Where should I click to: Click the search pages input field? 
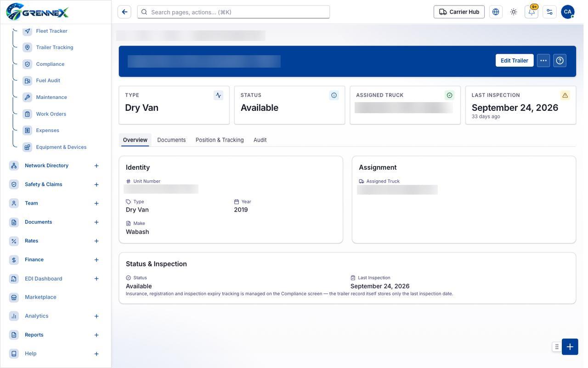tap(233, 12)
